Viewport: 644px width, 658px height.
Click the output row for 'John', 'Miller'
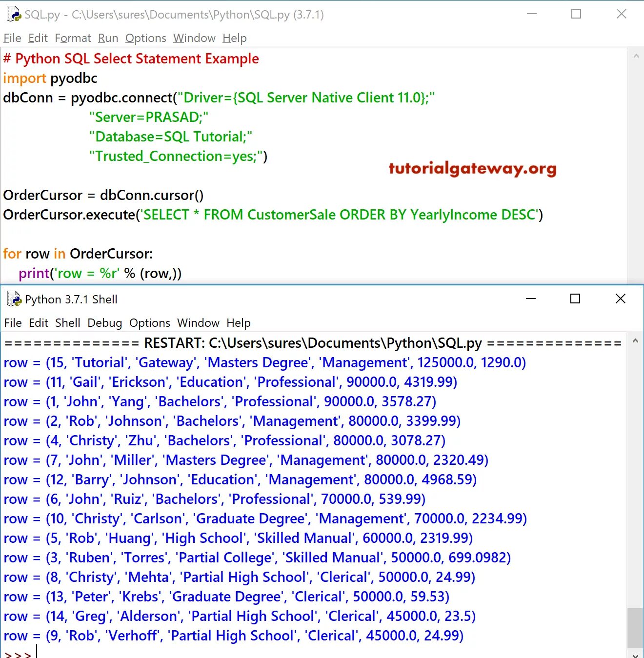[x=246, y=460]
